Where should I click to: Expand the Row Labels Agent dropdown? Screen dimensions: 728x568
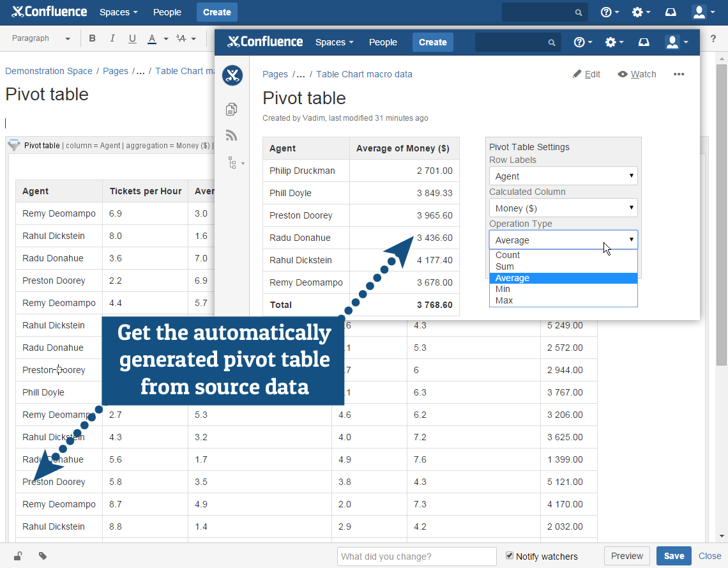[x=563, y=176]
